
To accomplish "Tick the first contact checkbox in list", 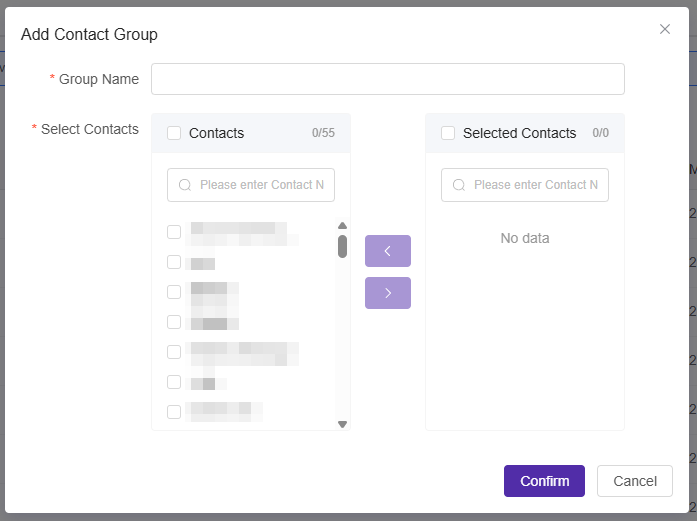I will pyautogui.click(x=174, y=232).
